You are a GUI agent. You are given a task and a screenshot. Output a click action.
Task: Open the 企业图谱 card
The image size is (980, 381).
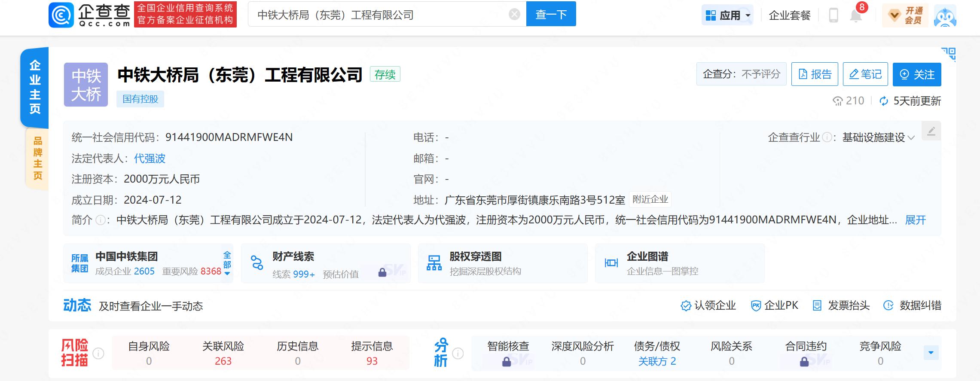[x=680, y=263]
